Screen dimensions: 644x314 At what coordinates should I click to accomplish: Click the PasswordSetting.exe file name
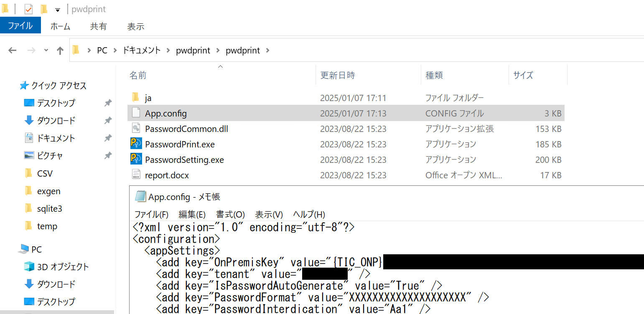tap(184, 160)
